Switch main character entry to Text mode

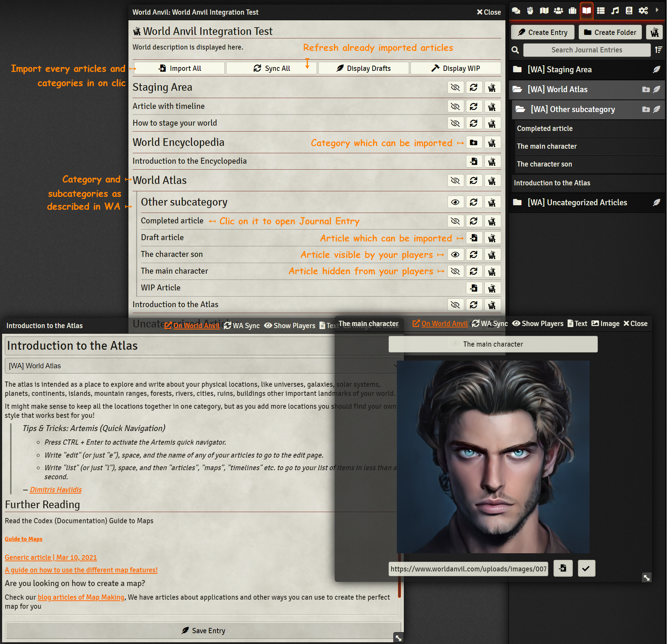(x=577, y=324)
